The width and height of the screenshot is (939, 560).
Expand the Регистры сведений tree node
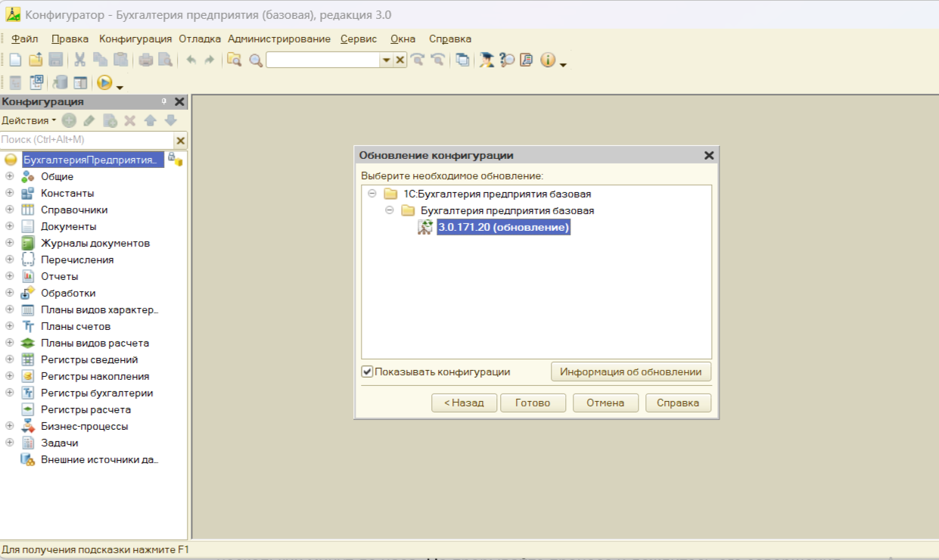click(10, 359)
